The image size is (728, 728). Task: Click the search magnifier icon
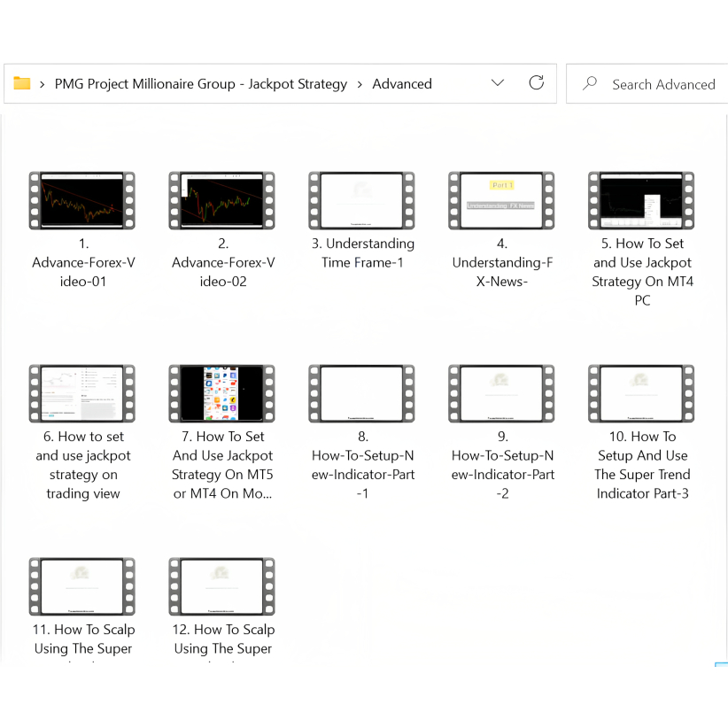(x=589, y=84)
